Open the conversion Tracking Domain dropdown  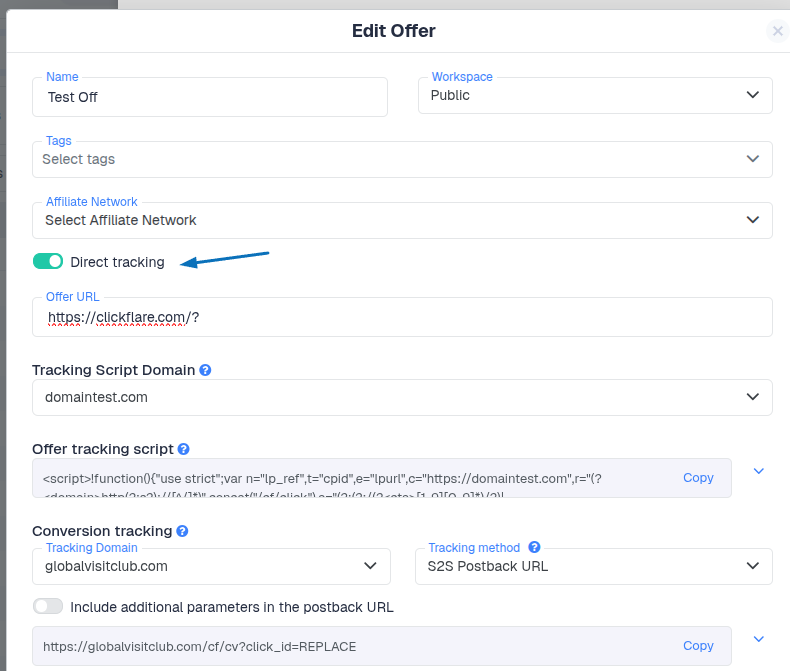(x=211, y=566)
